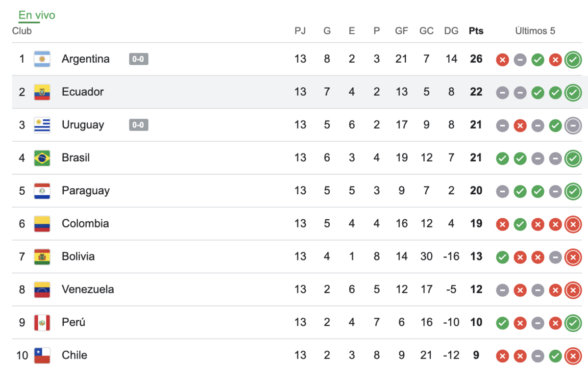Viewport: 588px width, 387px height.
Task: Click the Chile flag icon
Action: tap(42, 355)
